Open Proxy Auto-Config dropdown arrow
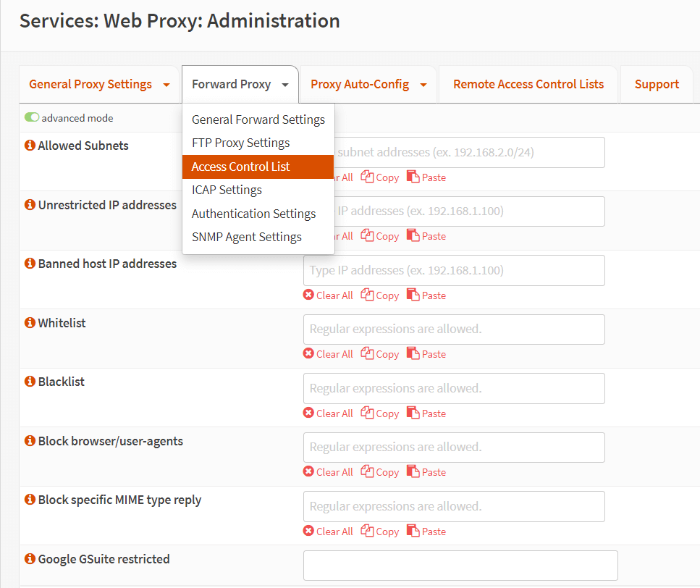 click(423, 85)
